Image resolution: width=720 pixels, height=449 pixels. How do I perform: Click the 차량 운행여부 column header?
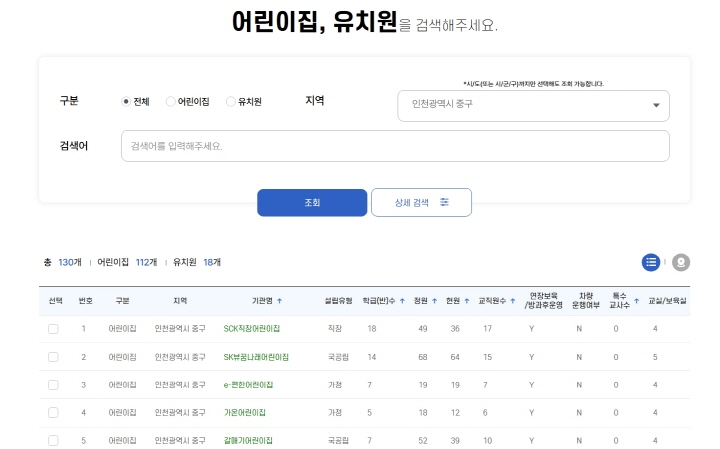(x=585, y=301)
